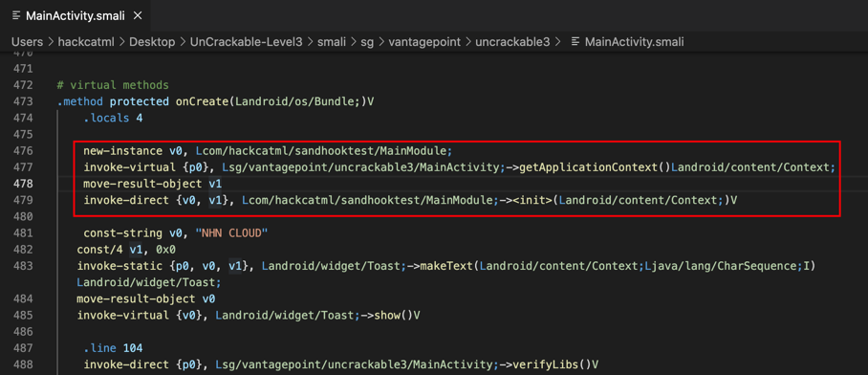Open the smali breadcrumb folder

click(332, 42)
